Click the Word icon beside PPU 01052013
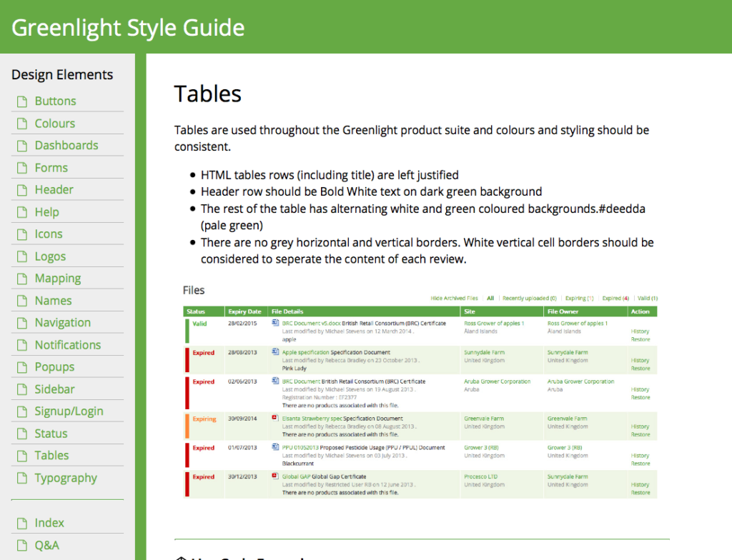 point(274,448)
